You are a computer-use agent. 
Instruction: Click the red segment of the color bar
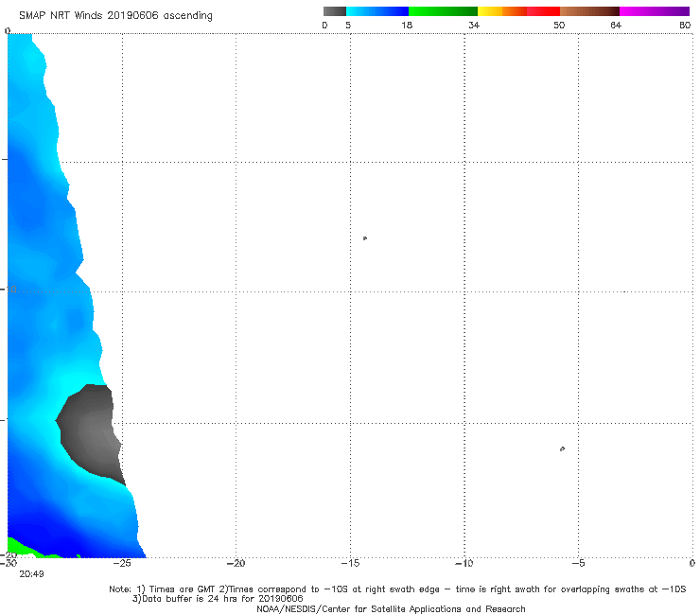coord(543,11)
